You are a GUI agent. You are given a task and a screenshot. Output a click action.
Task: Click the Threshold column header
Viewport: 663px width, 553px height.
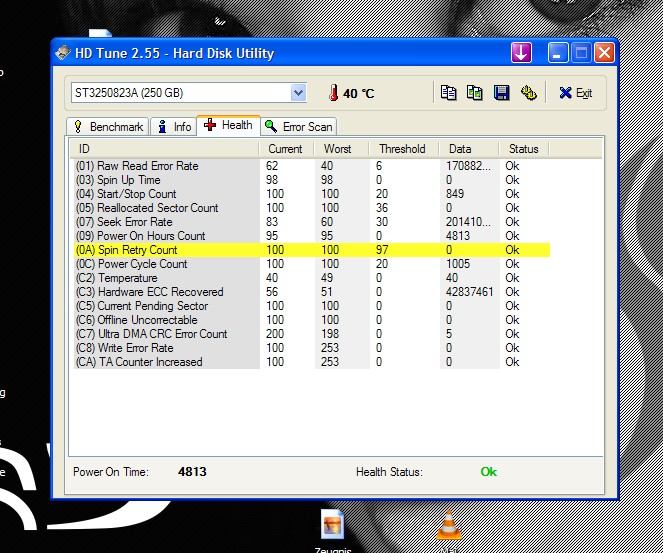[403, 149]
